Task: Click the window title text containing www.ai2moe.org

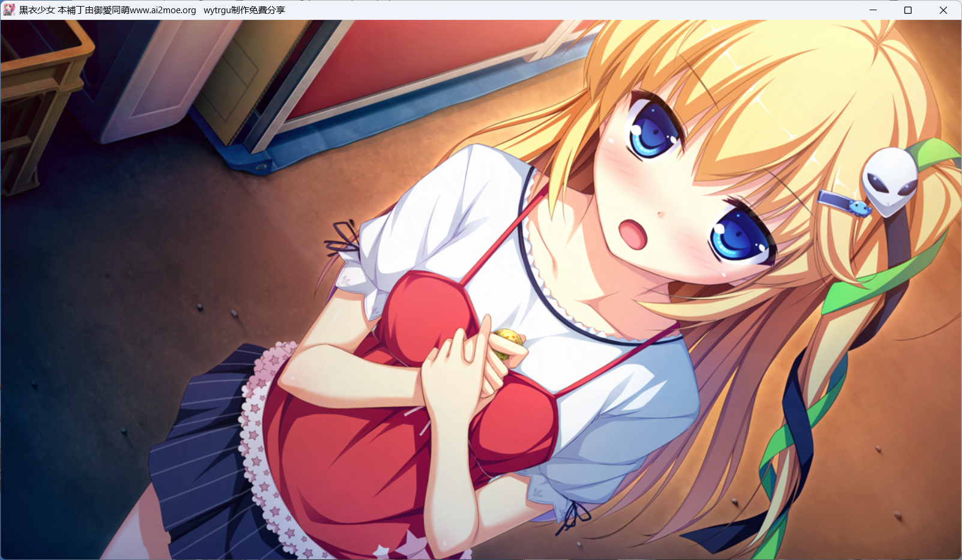Action: coord(152,10)
